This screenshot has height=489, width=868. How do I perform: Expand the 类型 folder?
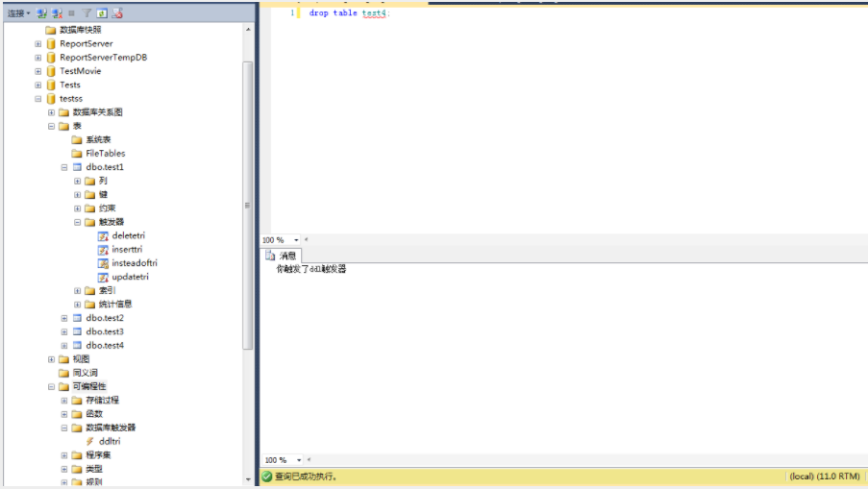click(63, 469)
